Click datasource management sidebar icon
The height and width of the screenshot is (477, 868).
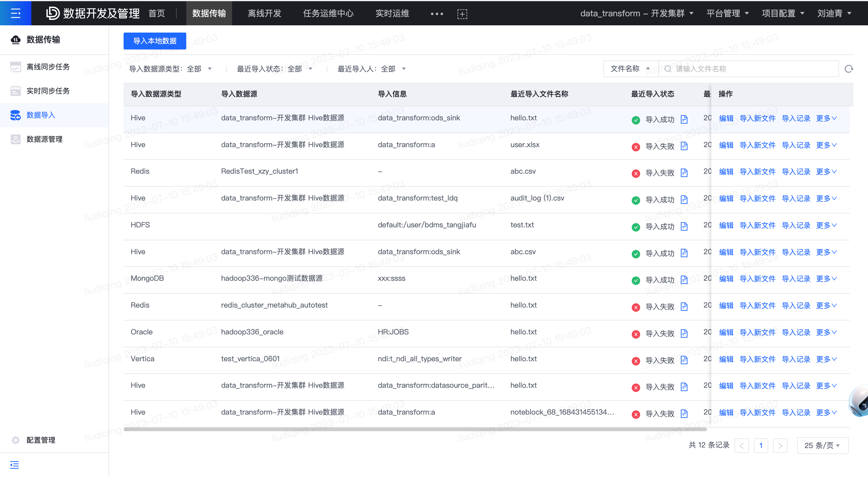click(x=15, y=139)
